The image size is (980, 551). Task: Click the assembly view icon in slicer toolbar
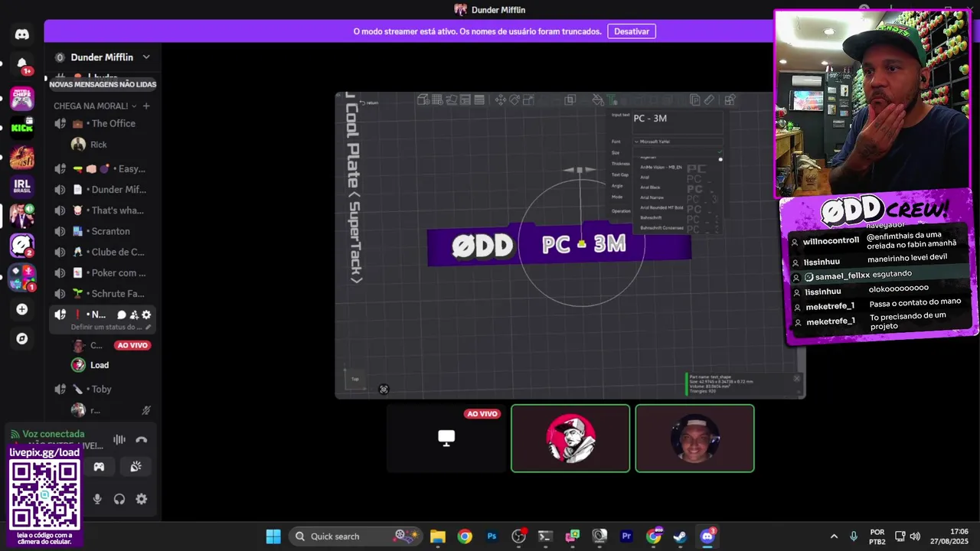point(730,99)
